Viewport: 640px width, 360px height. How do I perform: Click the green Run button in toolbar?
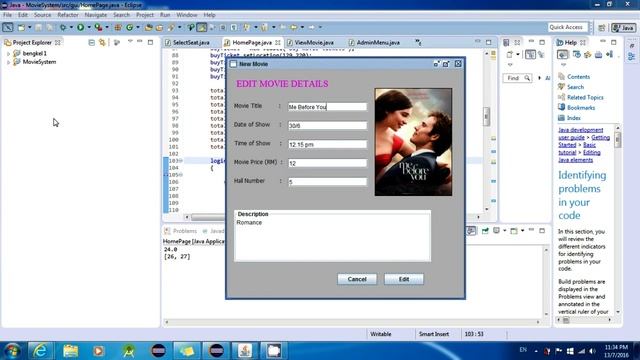pyautogui.click(x=80, y=27)
